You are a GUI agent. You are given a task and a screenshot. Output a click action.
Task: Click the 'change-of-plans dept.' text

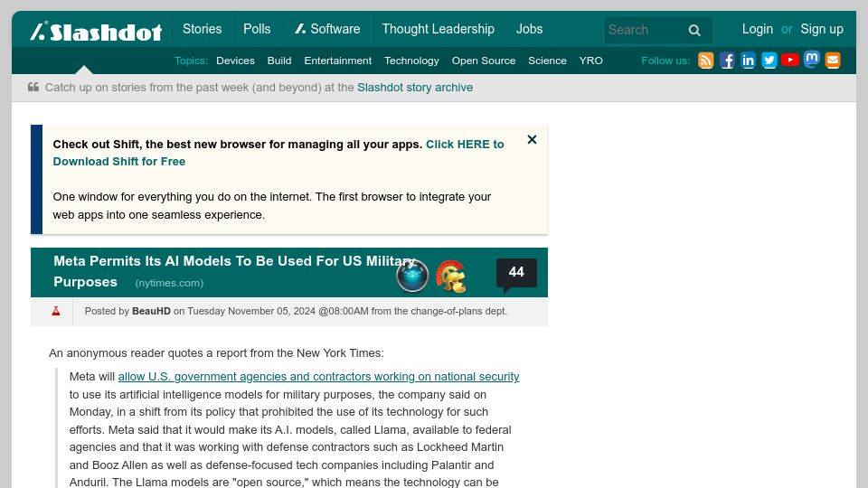459,311
